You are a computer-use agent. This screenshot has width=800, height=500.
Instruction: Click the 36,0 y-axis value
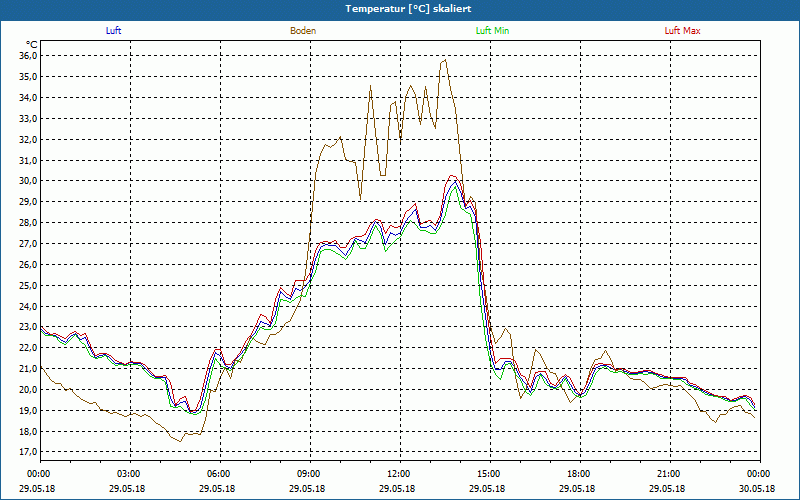pos(28,56)
